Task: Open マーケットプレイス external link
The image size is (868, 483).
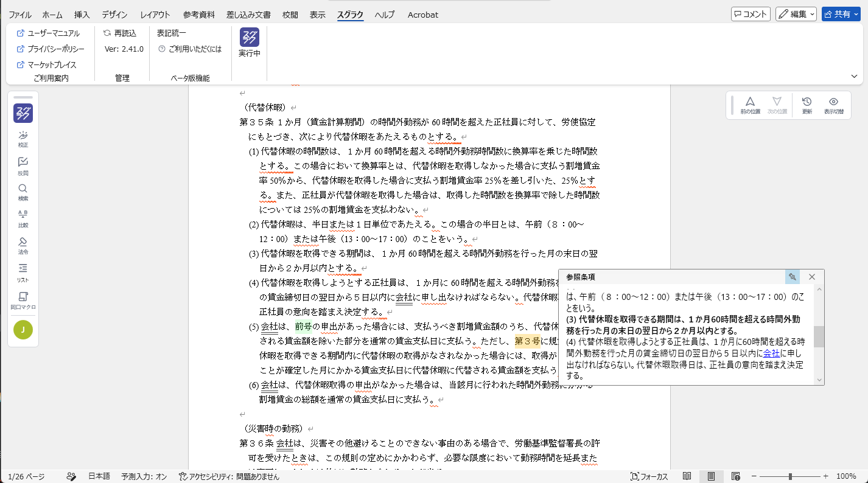Action: (x=47, y=64)
